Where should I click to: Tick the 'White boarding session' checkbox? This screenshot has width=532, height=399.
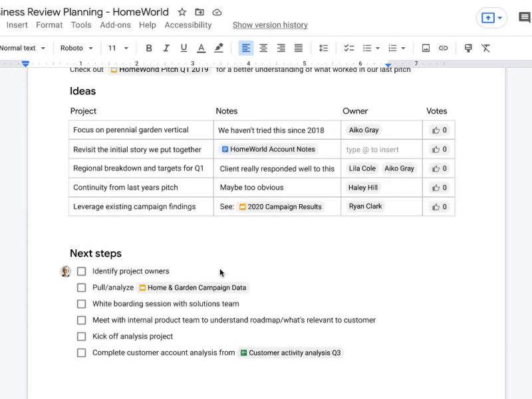[x=81, y=304]
